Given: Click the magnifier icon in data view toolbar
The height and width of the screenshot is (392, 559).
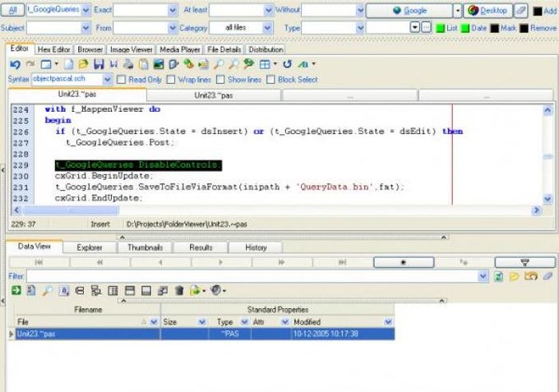Looking at the screenshot, I should [48, 290].
